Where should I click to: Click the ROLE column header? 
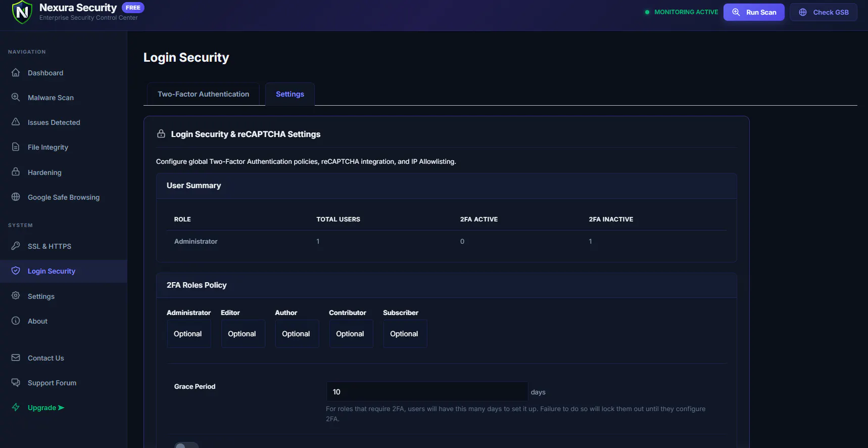(x=182, y=219)
